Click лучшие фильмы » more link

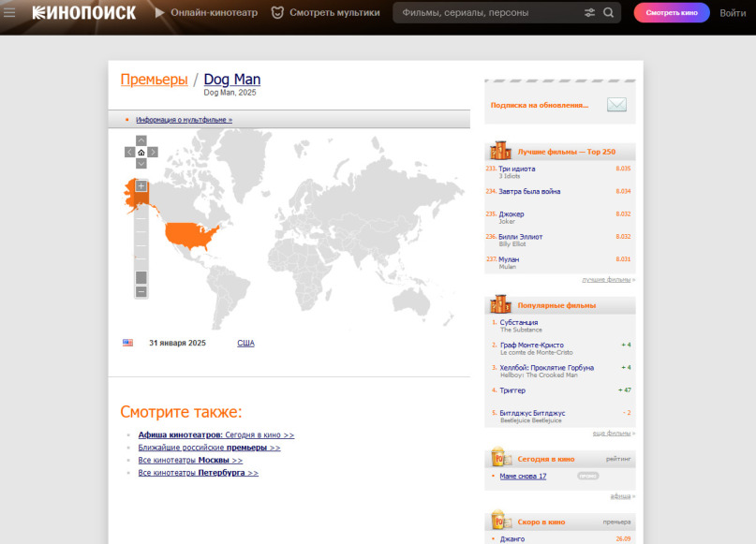pyautogui.click(x=608, y=279)
